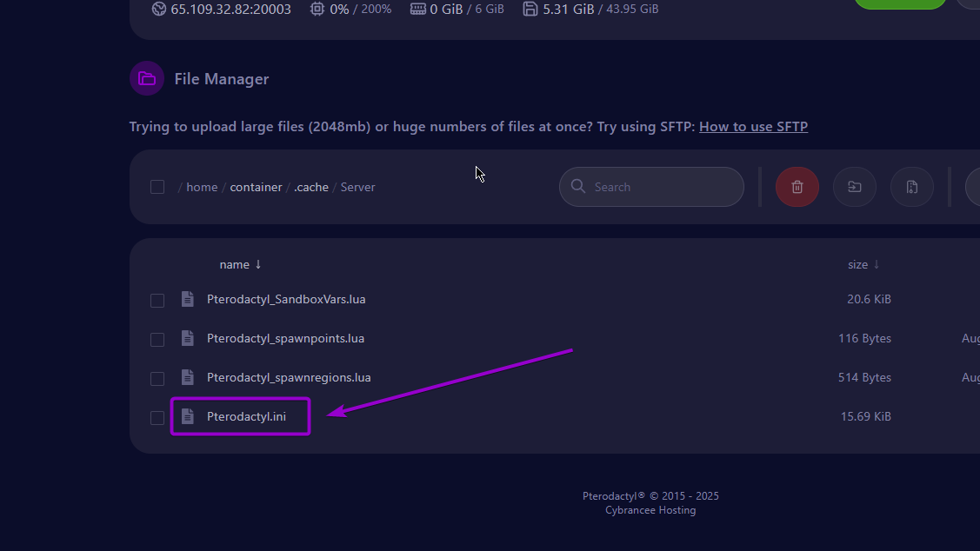Click the File Manager folder icon
Screen dimensions: 980x551
pyautogui.click(x=146, y=78)
